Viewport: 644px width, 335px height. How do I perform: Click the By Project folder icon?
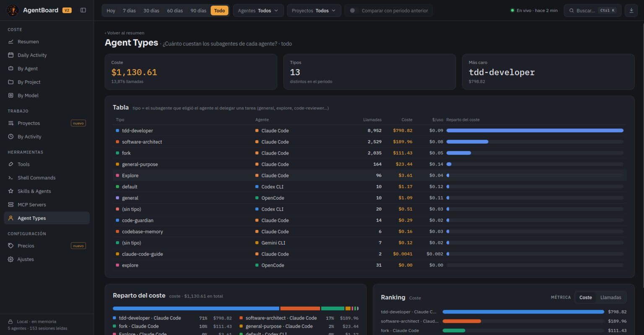click(x=11, y=82)
